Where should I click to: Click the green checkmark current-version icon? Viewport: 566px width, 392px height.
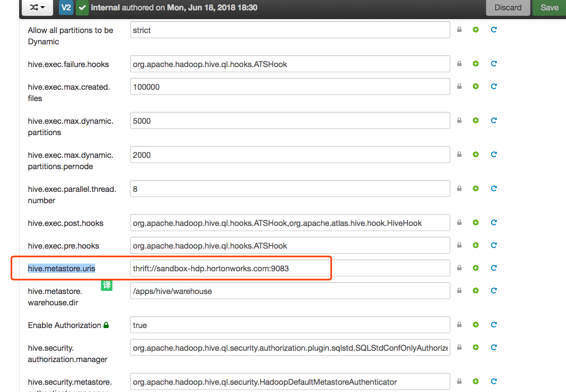point(82,8)
